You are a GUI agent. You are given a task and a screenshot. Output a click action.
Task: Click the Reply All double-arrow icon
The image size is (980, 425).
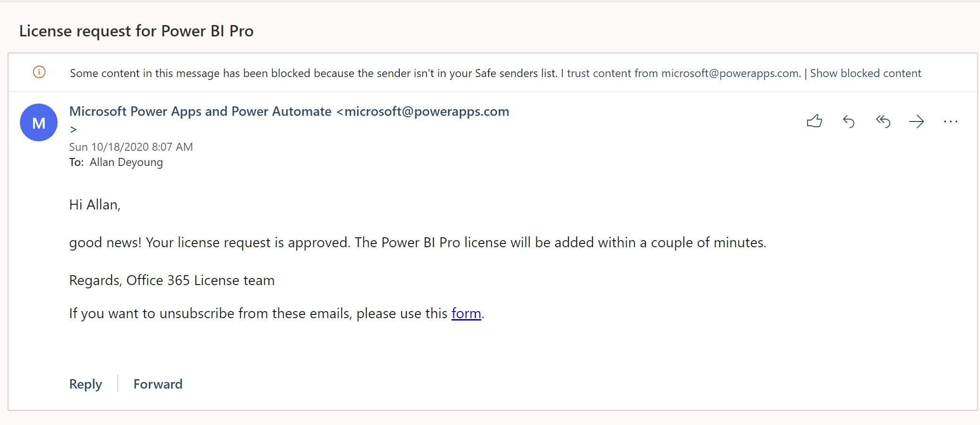pos(883,122)
